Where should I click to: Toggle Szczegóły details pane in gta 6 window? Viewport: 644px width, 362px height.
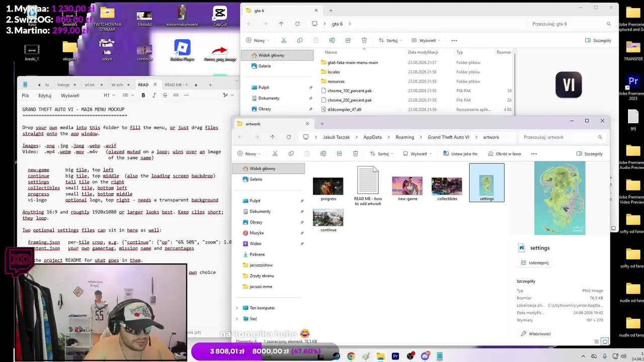coord(598,40)
